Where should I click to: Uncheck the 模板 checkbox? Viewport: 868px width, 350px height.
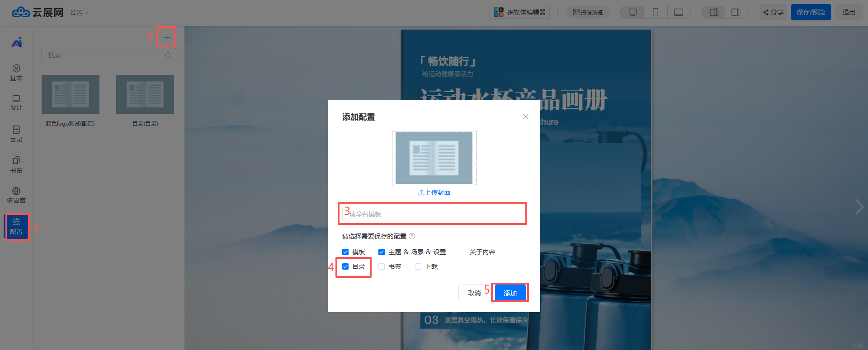coord(345,252)
